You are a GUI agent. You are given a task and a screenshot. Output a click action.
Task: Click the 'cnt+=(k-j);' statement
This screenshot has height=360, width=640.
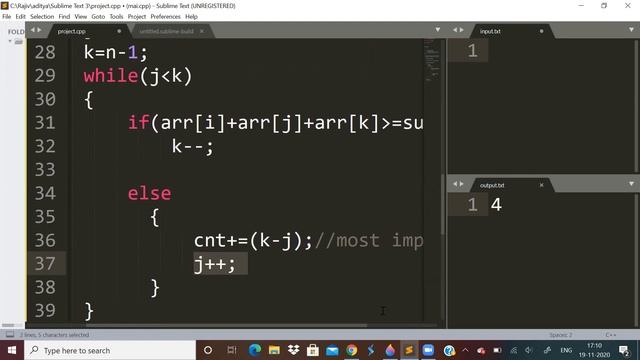[253, 241]
